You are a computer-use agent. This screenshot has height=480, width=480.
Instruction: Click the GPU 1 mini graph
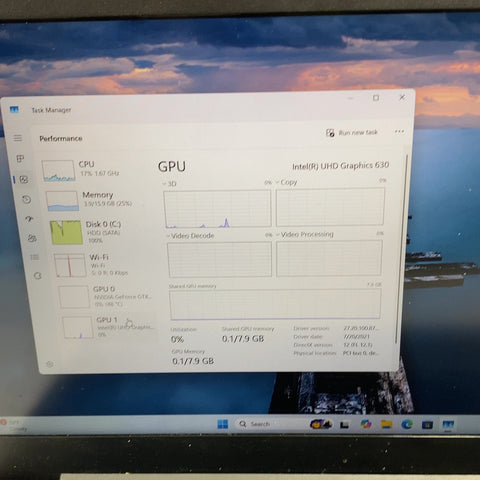click(x=78, y=327)
